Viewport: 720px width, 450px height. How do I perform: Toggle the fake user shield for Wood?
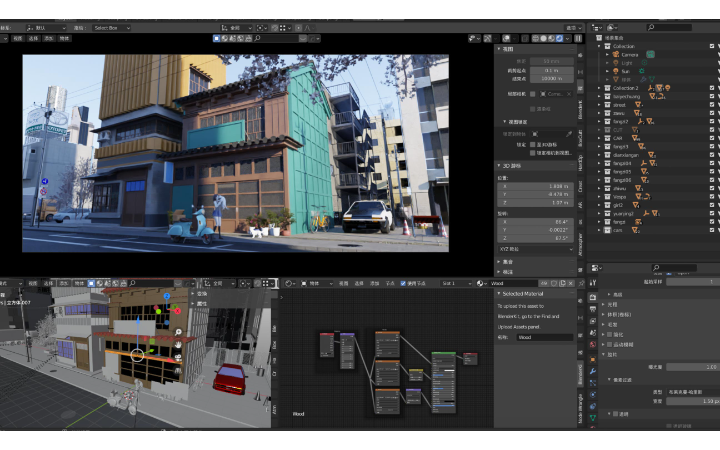[x=554, y=283]
